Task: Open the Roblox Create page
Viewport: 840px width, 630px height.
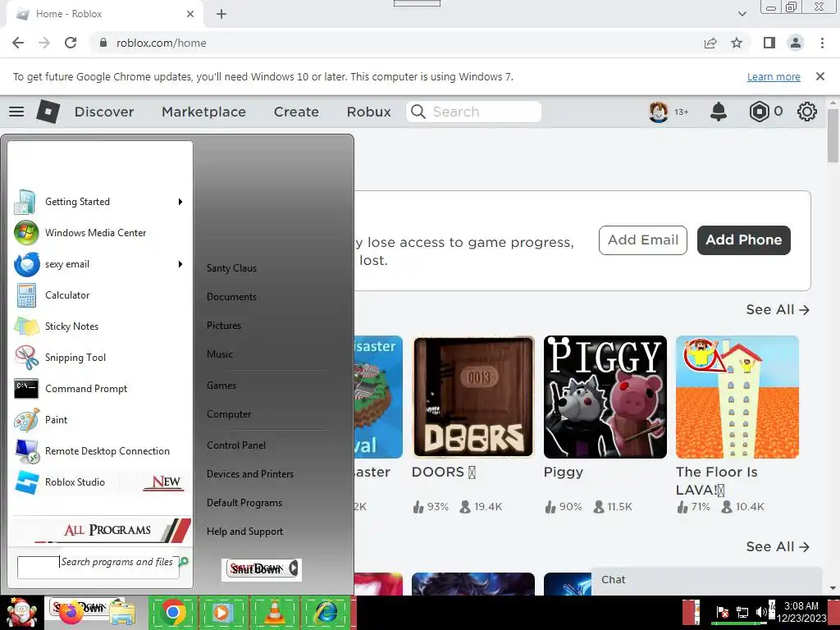Action: tap(296, 112)
